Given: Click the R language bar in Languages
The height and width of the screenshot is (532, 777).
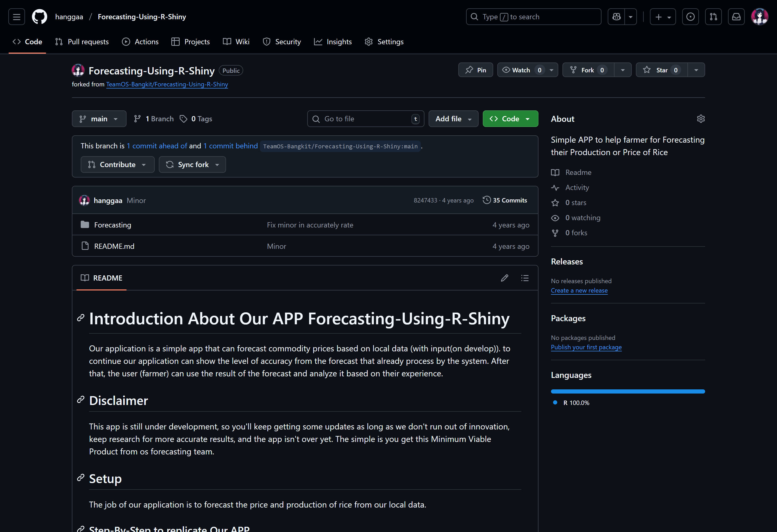Looking at the screenshot, I should pos(628,391).
